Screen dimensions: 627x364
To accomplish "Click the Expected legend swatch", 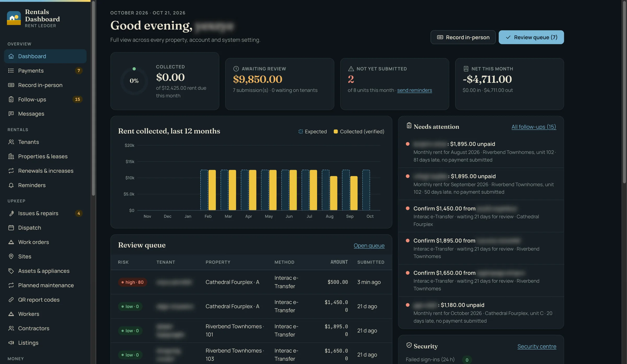I will (x=301, y=132).
